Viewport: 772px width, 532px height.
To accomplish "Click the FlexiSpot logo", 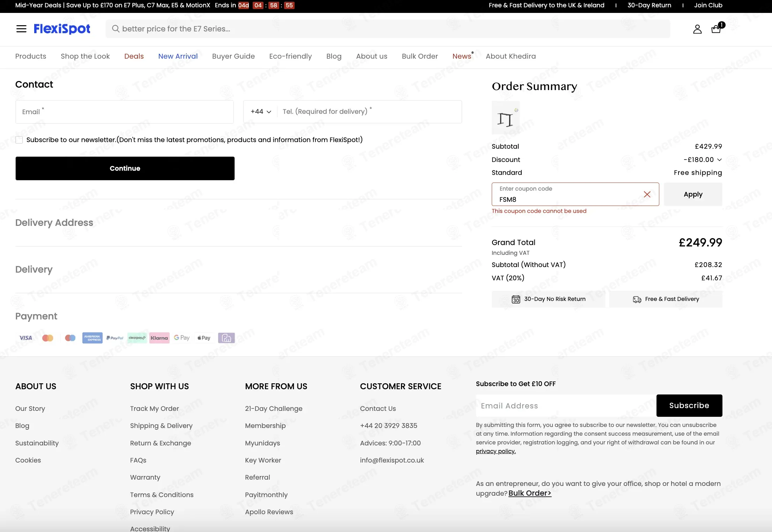I will coord(62,29).
